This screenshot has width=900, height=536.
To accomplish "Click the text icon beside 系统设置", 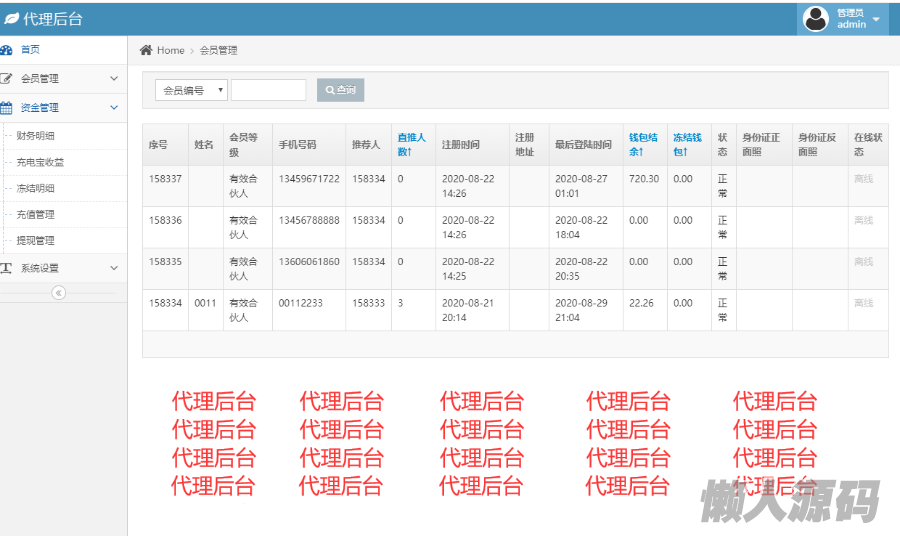I will click(x=7, y=268).
